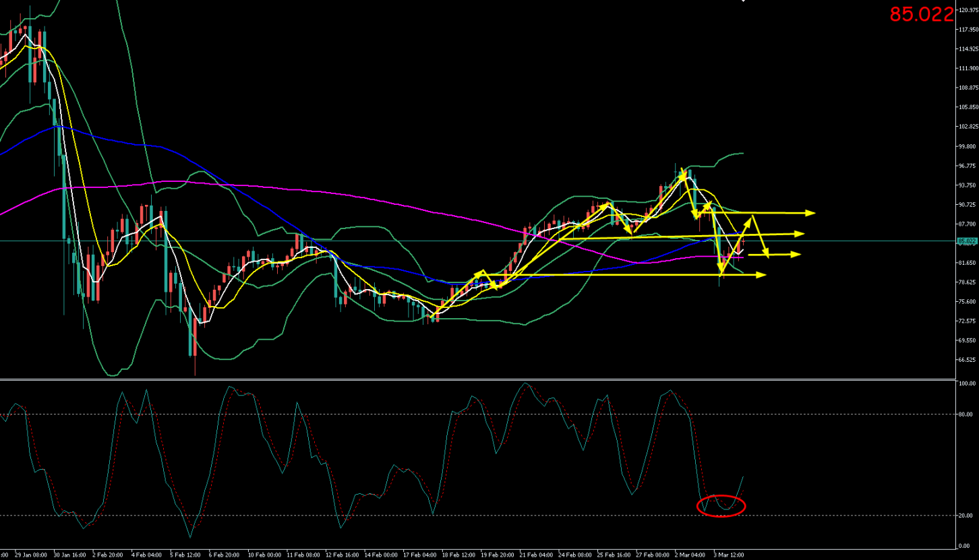Click the 120.975 label on price axis
Screen dimensions: 979x560
pos(968,10)
